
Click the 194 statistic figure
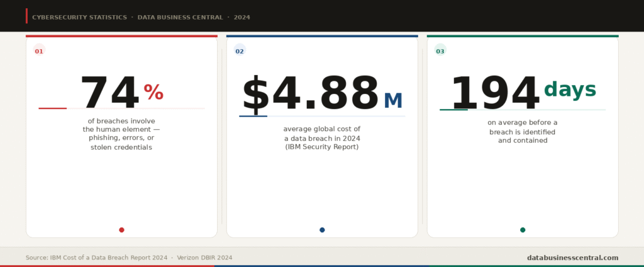pos(494,93)
